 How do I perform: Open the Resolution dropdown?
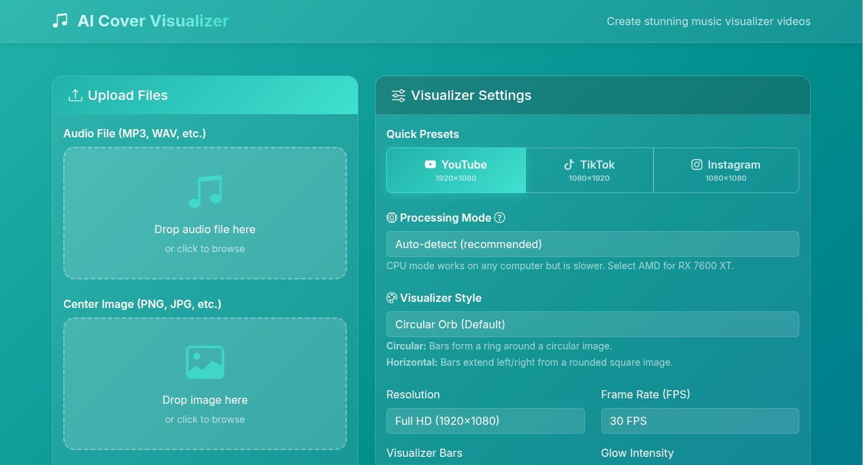(486, 421)
